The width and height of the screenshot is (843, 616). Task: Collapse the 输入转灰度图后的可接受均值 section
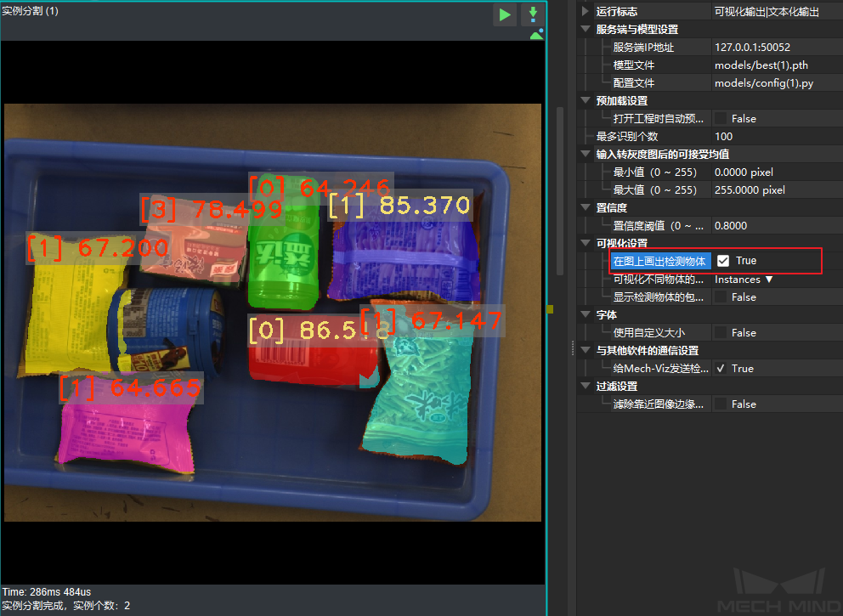(586, 155)
